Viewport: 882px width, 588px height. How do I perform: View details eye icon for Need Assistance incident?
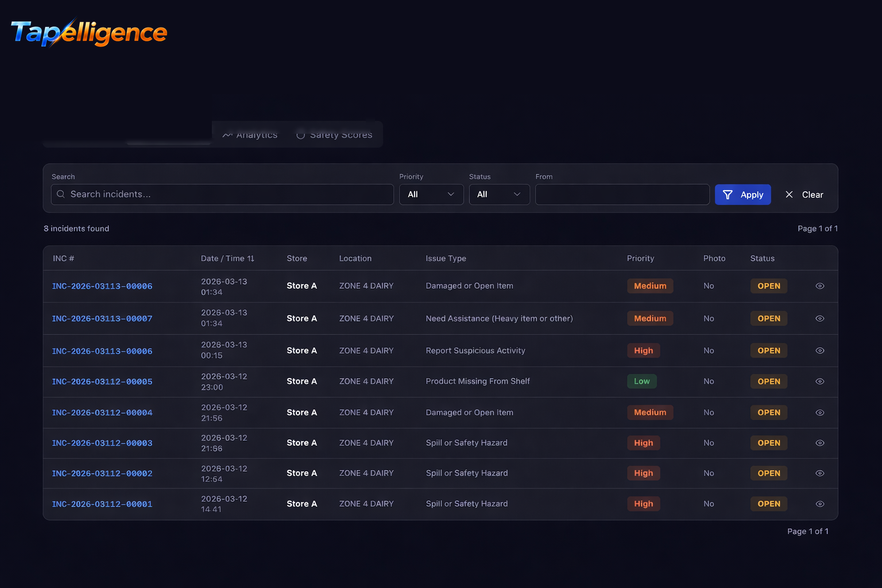[x=820, y=319]
